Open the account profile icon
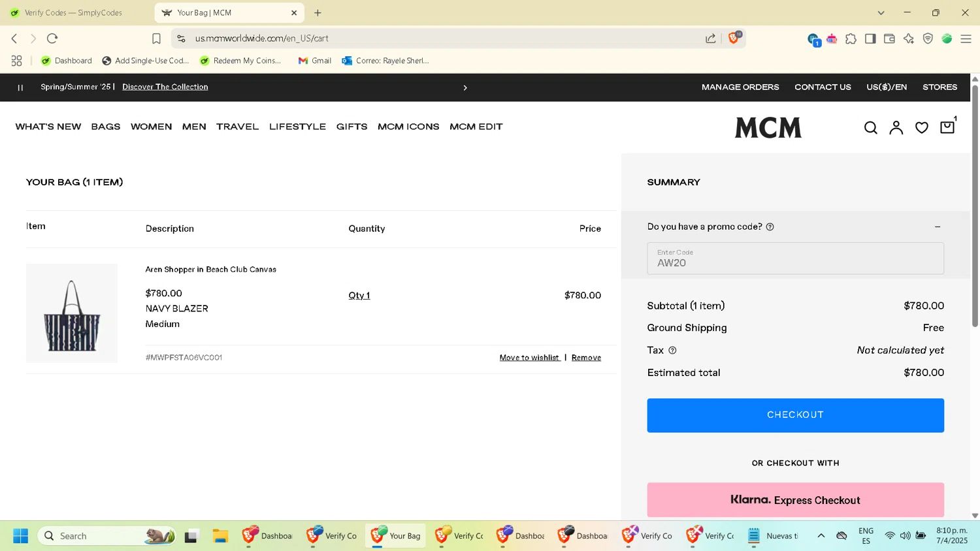980x551 pixels. [x=896, y=128]
